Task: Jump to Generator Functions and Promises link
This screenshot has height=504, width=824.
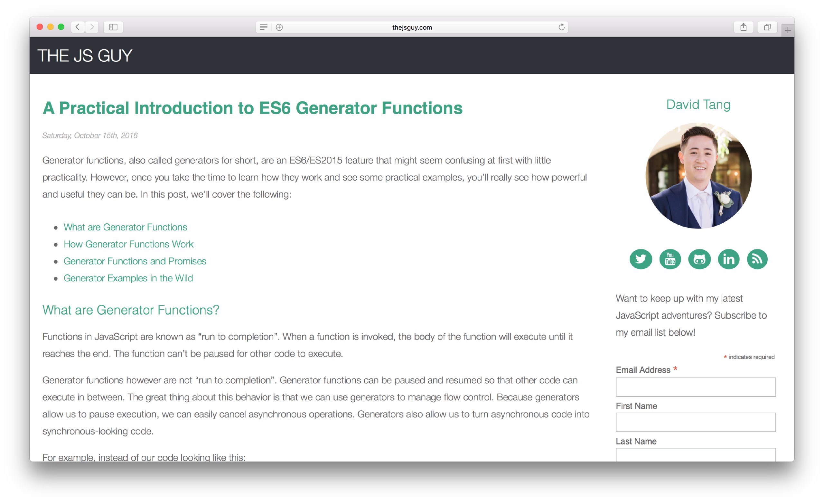Action: coord(135,261)
